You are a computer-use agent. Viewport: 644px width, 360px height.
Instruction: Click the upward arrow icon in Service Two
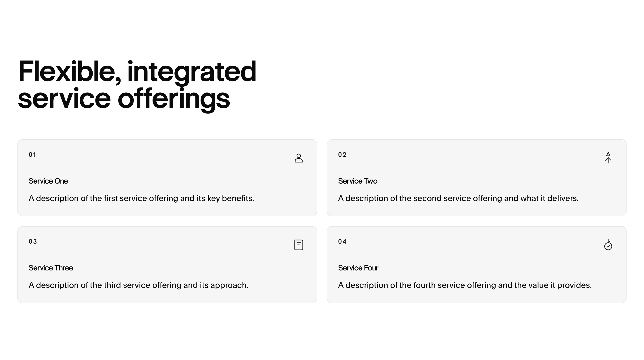coord(608,158)
